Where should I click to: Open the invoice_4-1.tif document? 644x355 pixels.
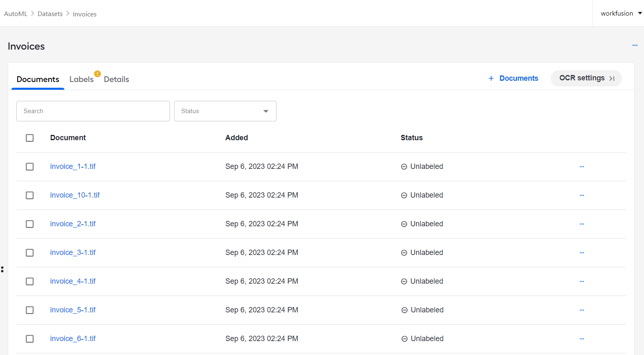(x=73, y=281)
